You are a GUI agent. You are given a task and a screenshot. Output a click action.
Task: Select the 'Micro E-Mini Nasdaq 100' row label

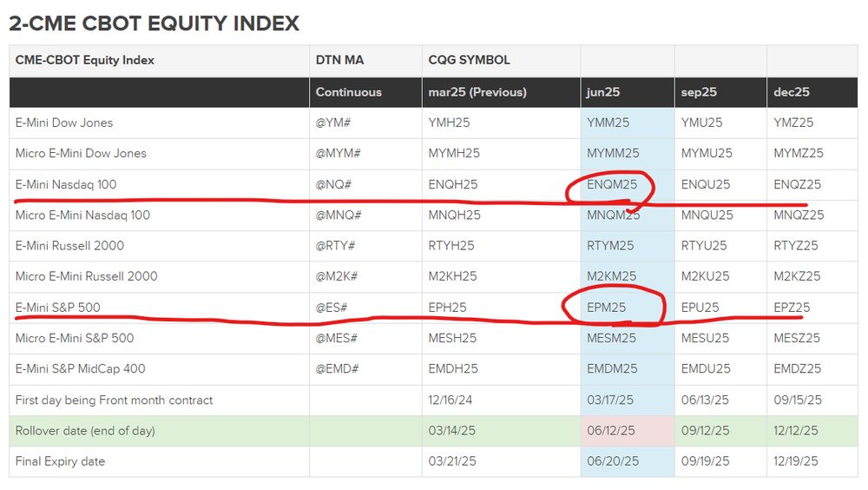tap(82, 215)
